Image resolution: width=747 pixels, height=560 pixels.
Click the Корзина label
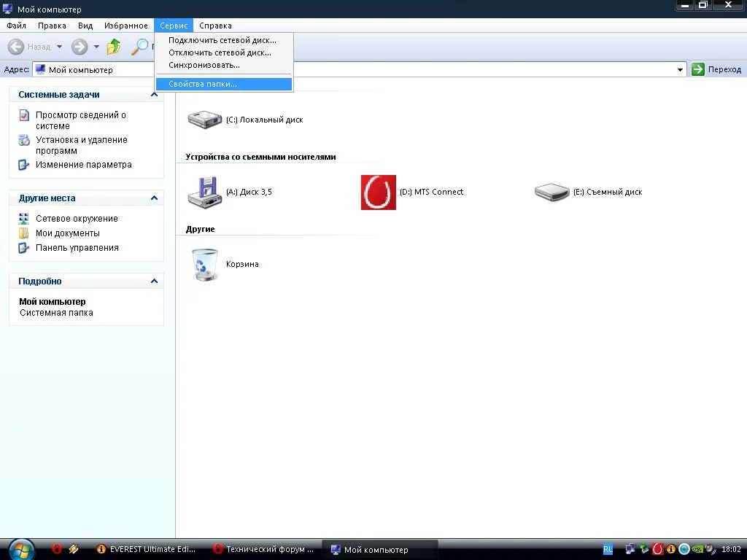242,264
